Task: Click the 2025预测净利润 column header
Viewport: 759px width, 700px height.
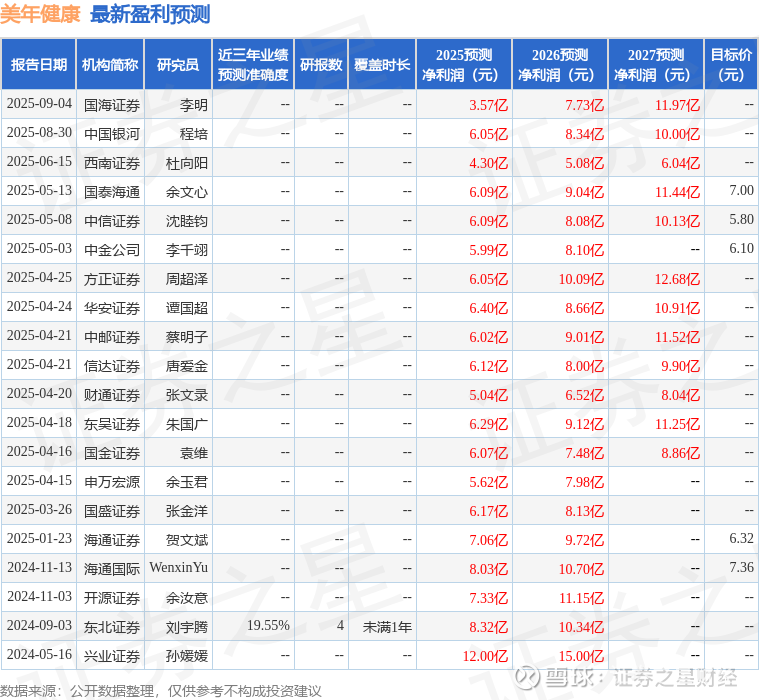Action: point(464,65)
